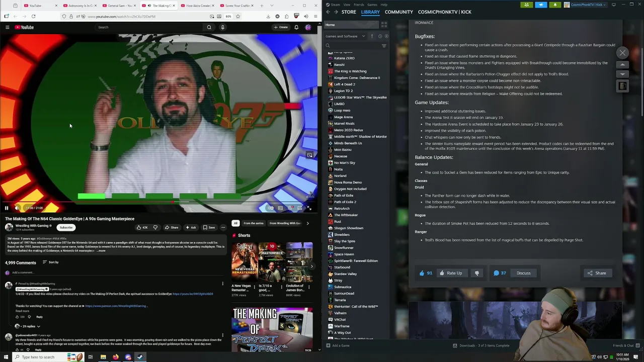Select the 'From the series' chip

(254, 223)
